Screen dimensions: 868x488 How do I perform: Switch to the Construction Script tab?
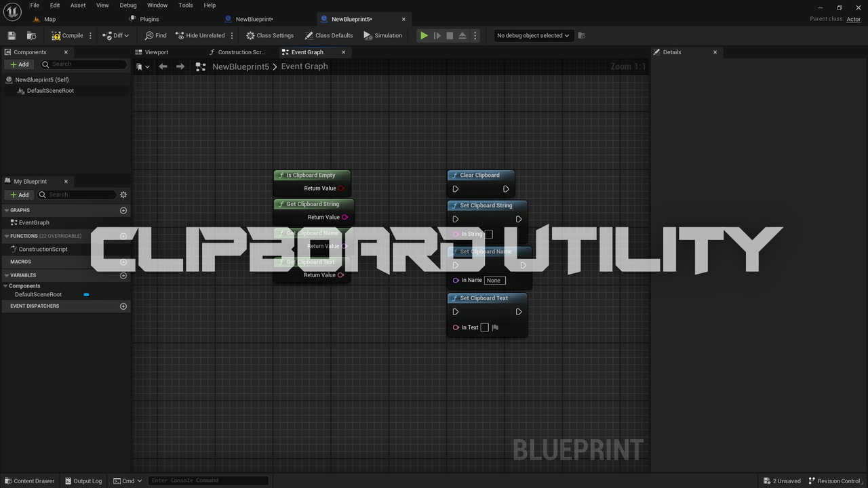coord(241,52)
